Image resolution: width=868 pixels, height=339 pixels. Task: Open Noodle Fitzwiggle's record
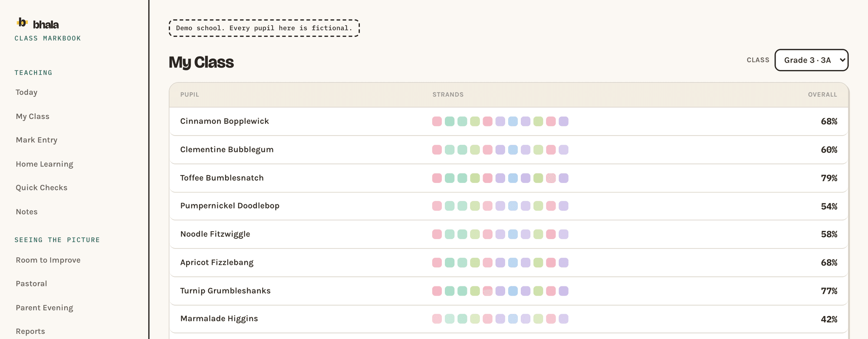coord(508,234)
